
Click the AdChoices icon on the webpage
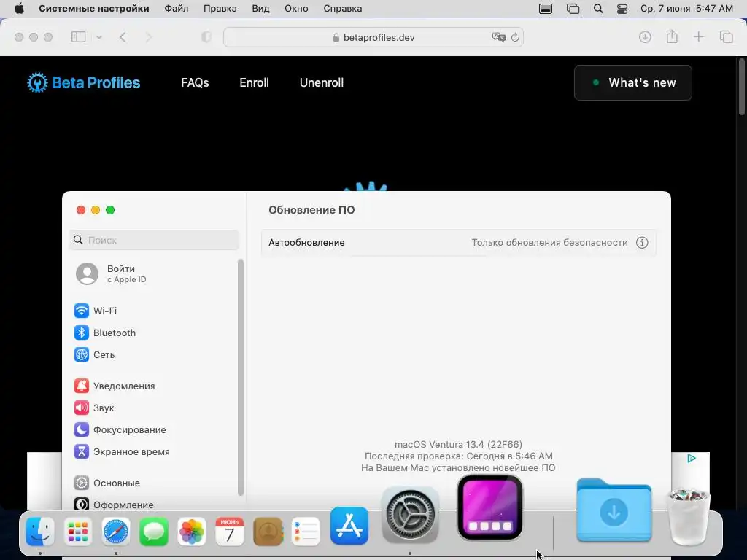tap(692, 458)
